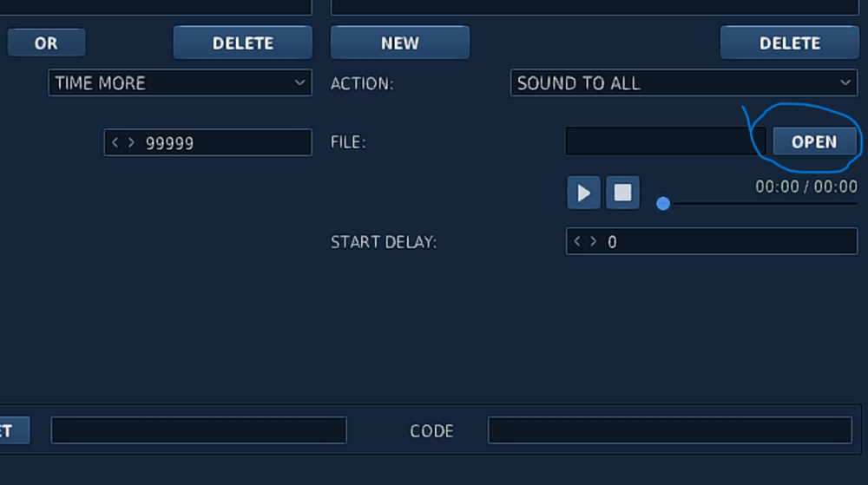
Task: Delete the action with right DELETE button
Action: [x=789, y=43]
